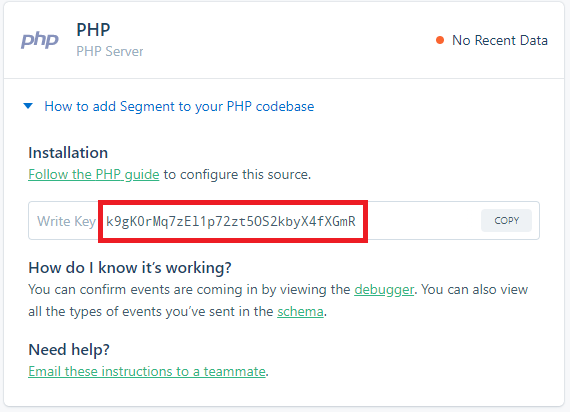Click the sentence about confirming events coming in
Screen dimensions: 570x412
(x=278, y=300)
